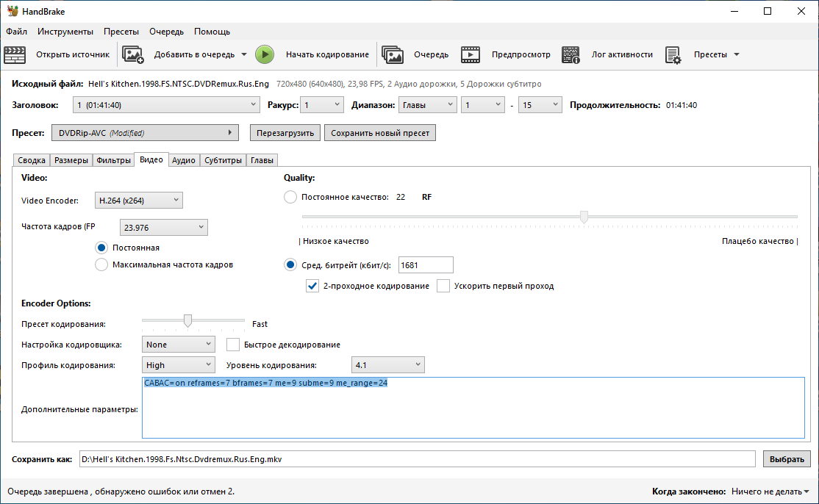
Task: Click the status text Очередь завершена
Action: 121,492
